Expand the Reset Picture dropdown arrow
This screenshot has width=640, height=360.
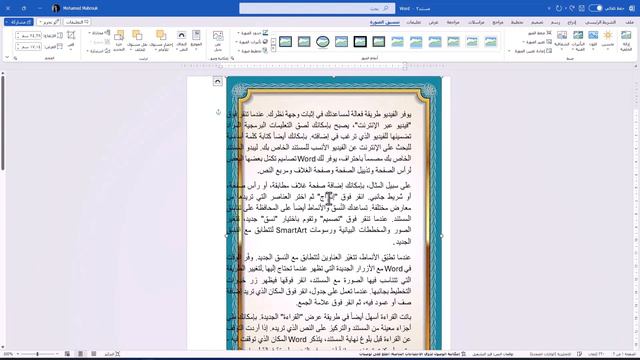point(509,51)
